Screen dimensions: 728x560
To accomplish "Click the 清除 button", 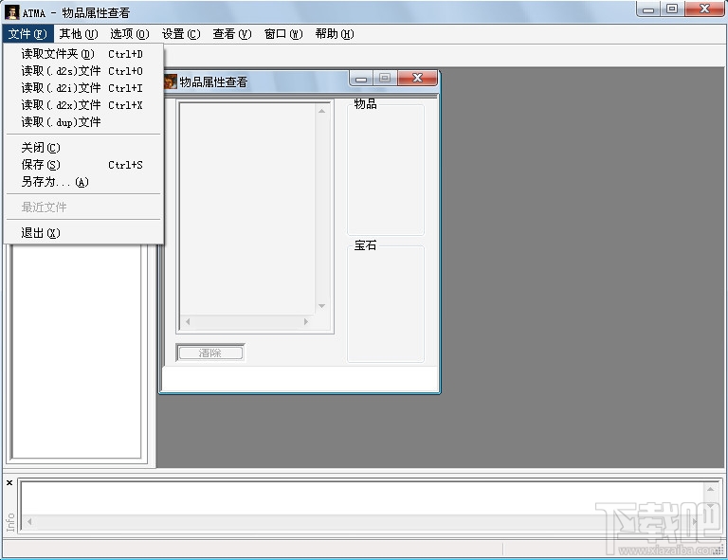I will click(210, 353).
